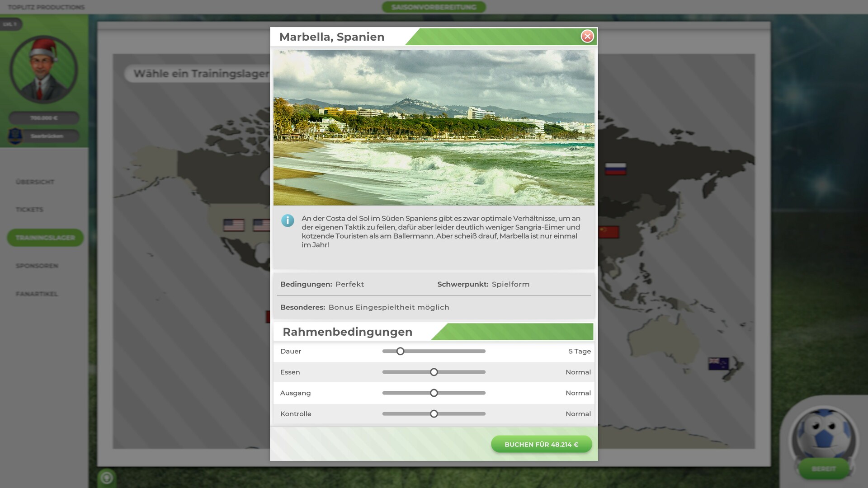Click the blue info icon
This screenshot has width=868, height=488.
(x=288, y=221)
